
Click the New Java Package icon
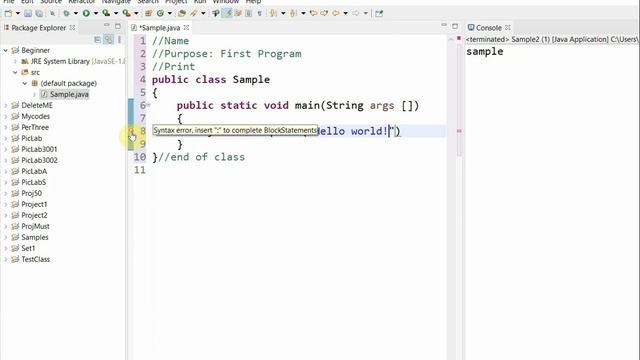[x=149, y=13]
